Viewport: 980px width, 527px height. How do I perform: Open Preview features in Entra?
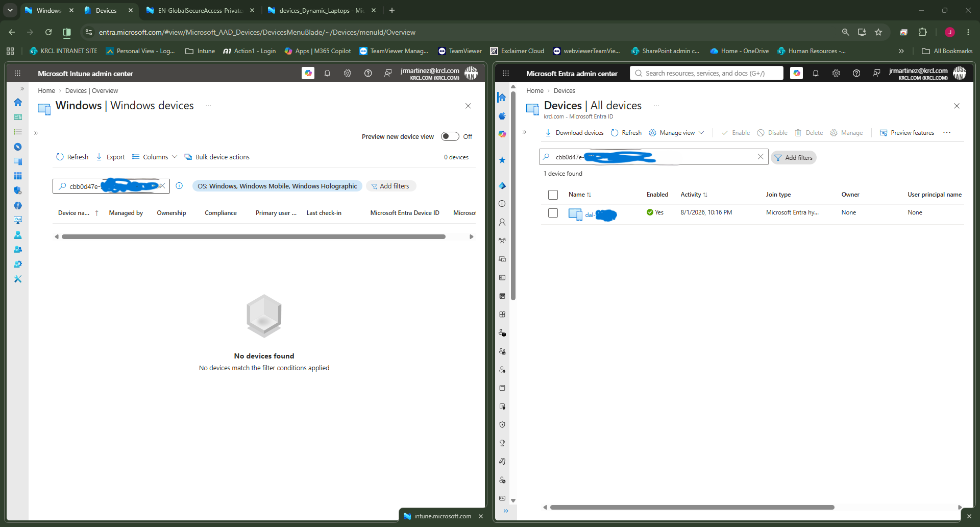pos(907,133)
